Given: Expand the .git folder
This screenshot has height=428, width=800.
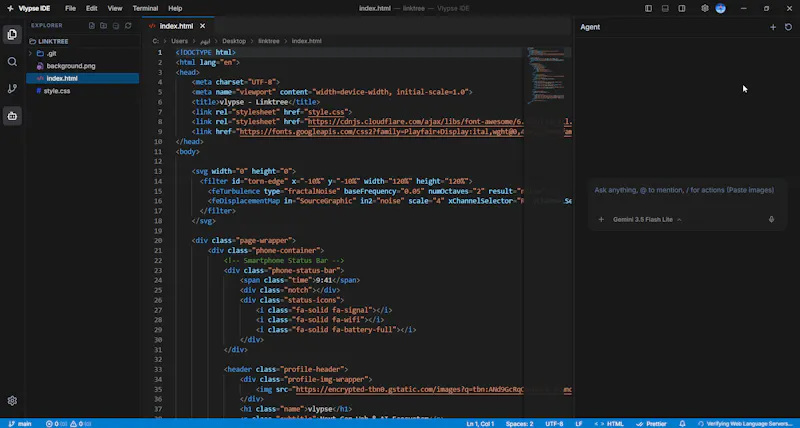Looking at the screenshot, I should (83, 54).
